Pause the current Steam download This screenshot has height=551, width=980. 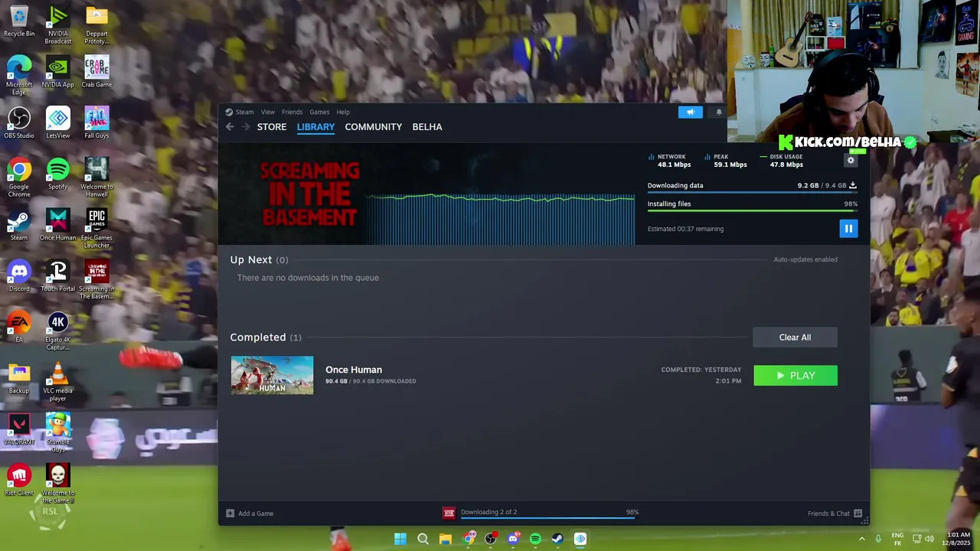click(848, 228)
